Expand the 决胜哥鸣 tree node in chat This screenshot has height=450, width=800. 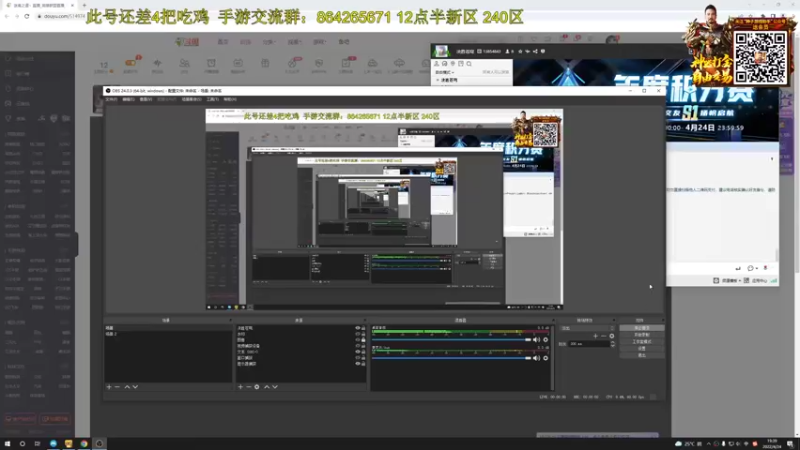[x=438, y=80]
